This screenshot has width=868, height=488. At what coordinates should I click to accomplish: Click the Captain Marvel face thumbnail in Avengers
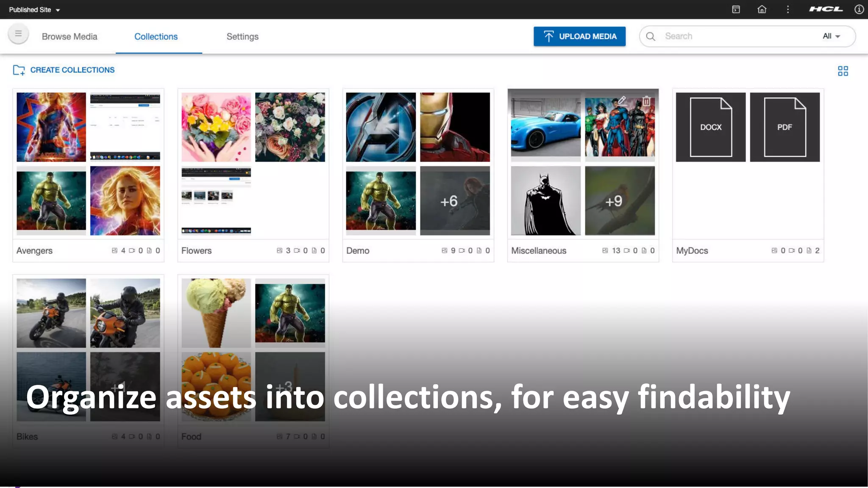click(125, 201)
